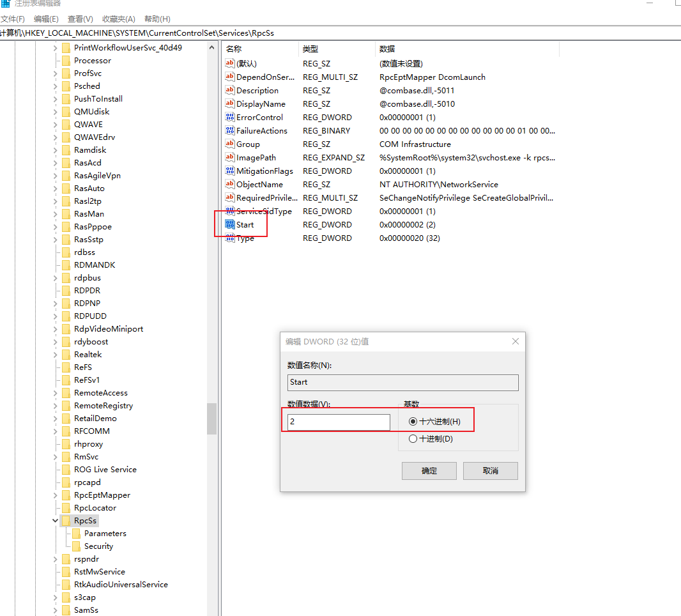Click the ImagePath string value icon
The width and height of the screenshot is (681, 616).
231,157
